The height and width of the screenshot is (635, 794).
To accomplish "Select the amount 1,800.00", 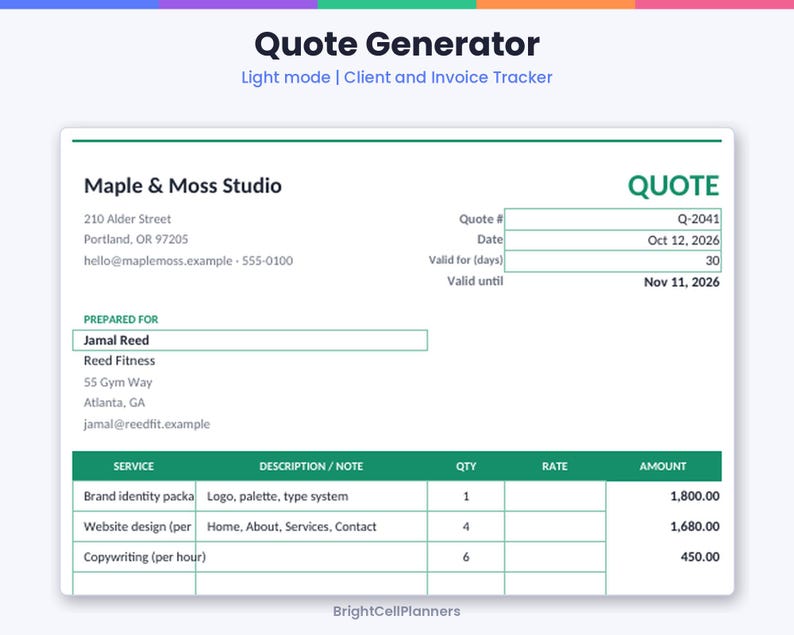I will pos(695,496).
